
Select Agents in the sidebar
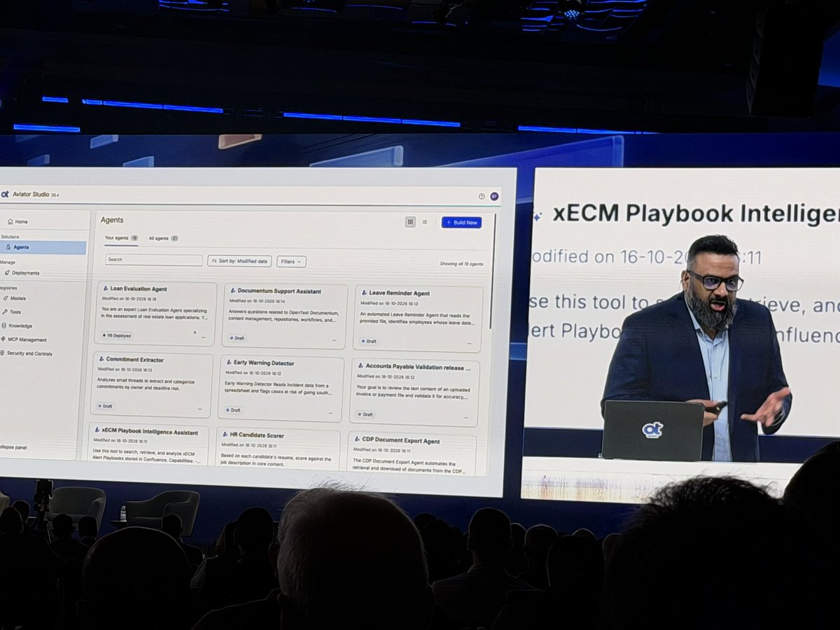point(43,247)
